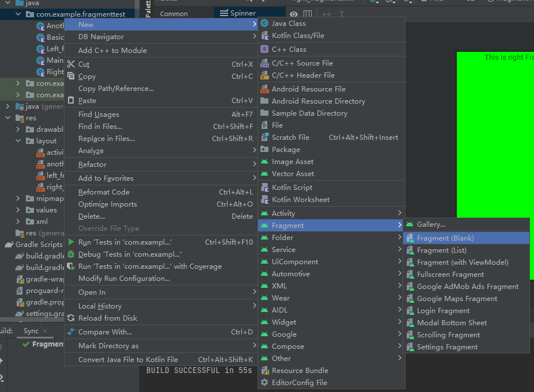The height and width of the screenshot is (392, 534).
Task: Click the C++ Class icon
Action: pyautogui.click(x=264, y=50)
